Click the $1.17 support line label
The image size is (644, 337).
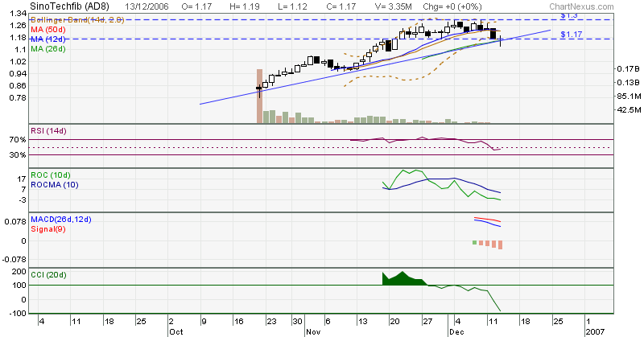572,34
